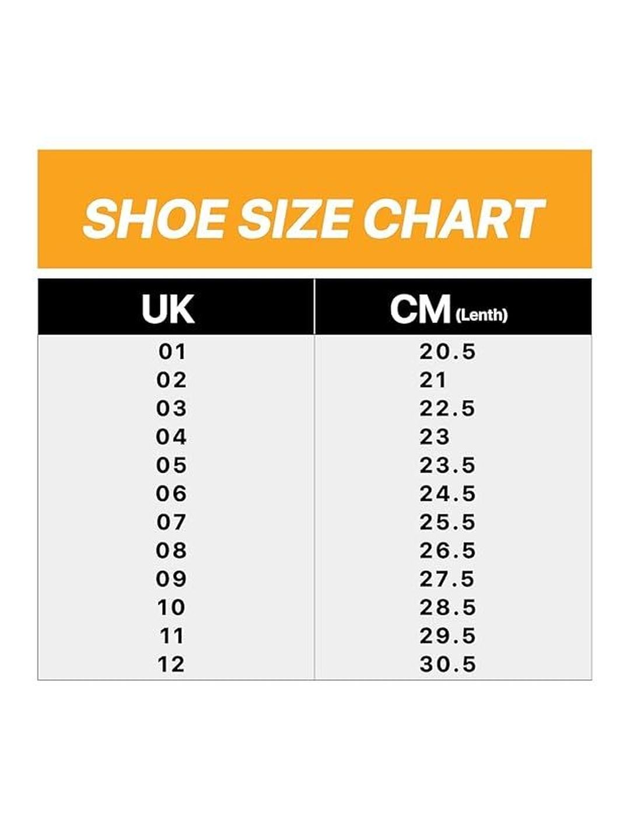Click UK size 05 cell
Image resolution: width=630 pixels, height=840 pixels.
171,466
